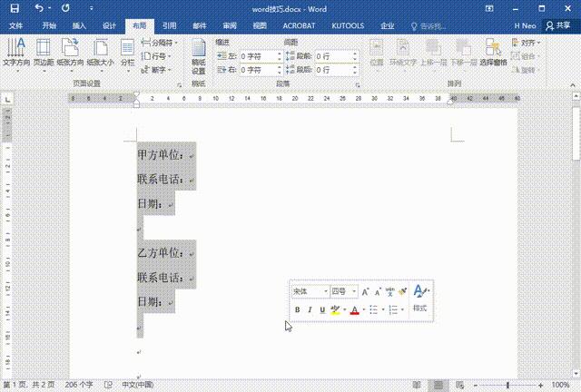
Task: Open the 稿纸设置 manuscript paper settings
Action: tap(199, 56)
